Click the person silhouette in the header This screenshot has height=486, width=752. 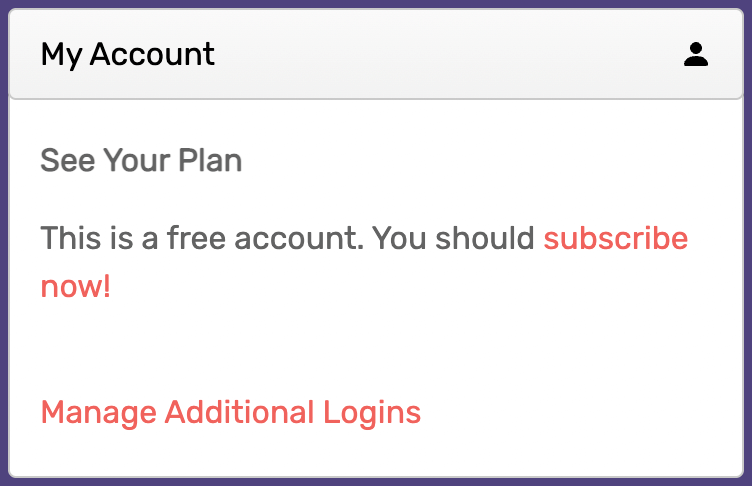click(x=696, y=54)
